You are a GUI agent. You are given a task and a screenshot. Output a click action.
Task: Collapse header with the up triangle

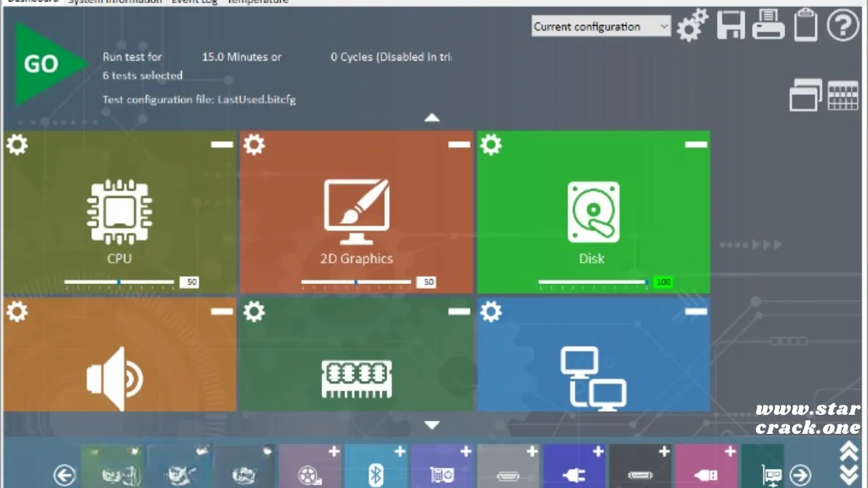(x=432, y=118)
